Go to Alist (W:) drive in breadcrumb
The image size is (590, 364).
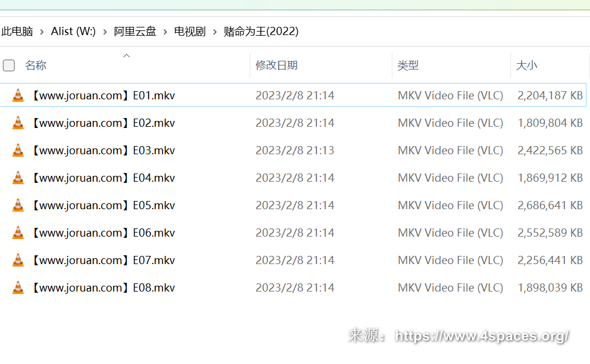pos(73,32)
